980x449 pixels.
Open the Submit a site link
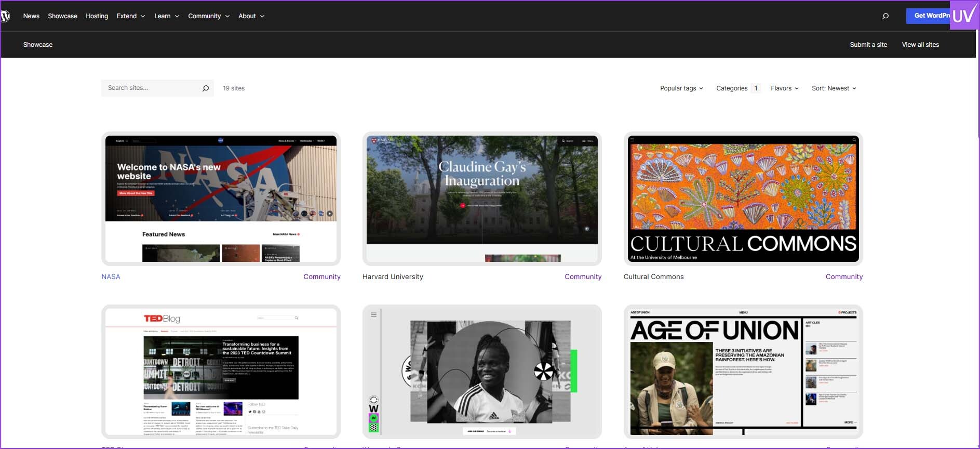[868, 45]
